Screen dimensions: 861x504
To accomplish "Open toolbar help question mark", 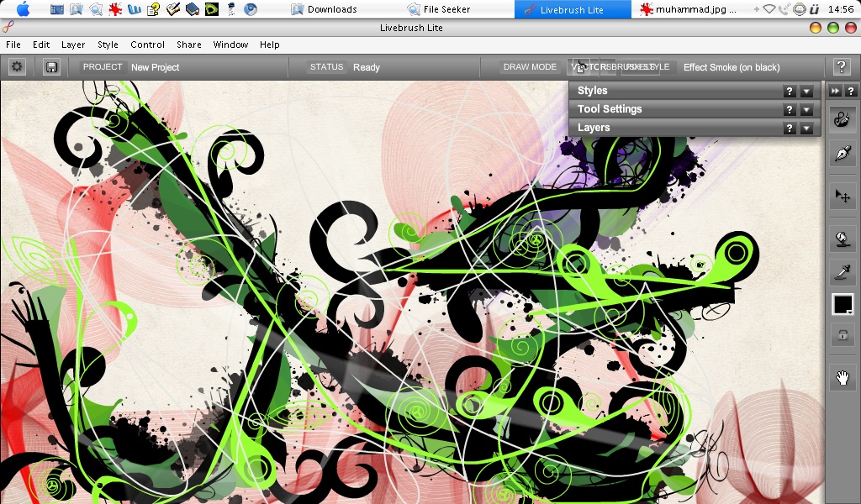I will 850,91.
